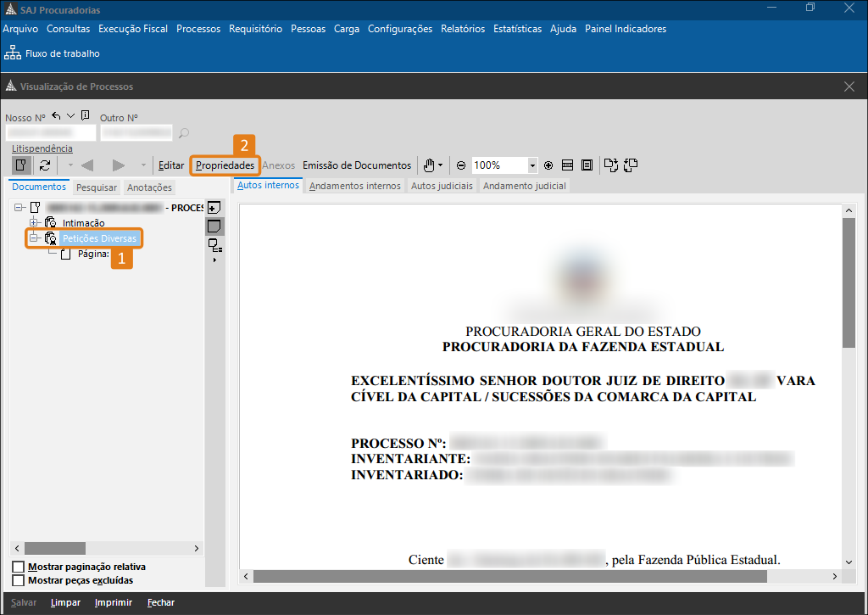The image size is (868, 615).
Task: Click the refresh icon in the toolbar
Action: coord(45,165)
